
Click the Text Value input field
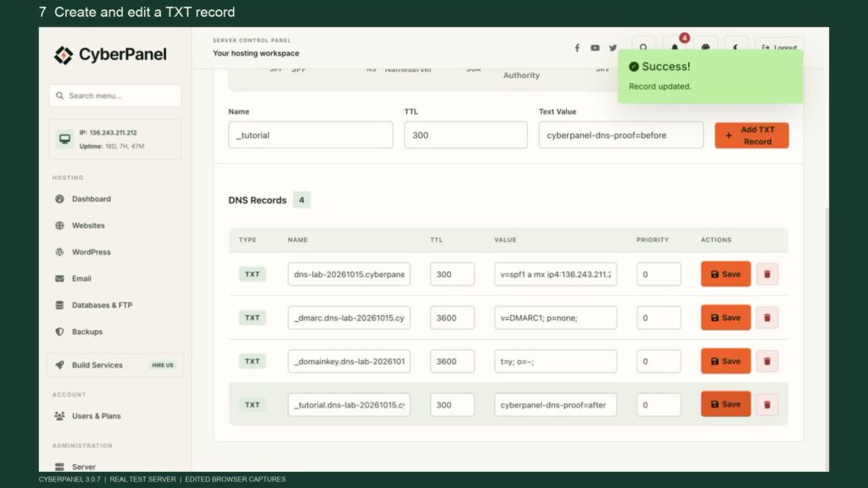click(621, 135)
